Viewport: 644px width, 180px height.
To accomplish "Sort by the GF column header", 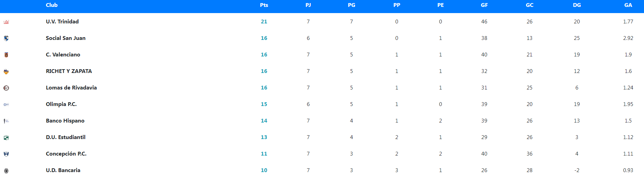I will pos(484,5).
